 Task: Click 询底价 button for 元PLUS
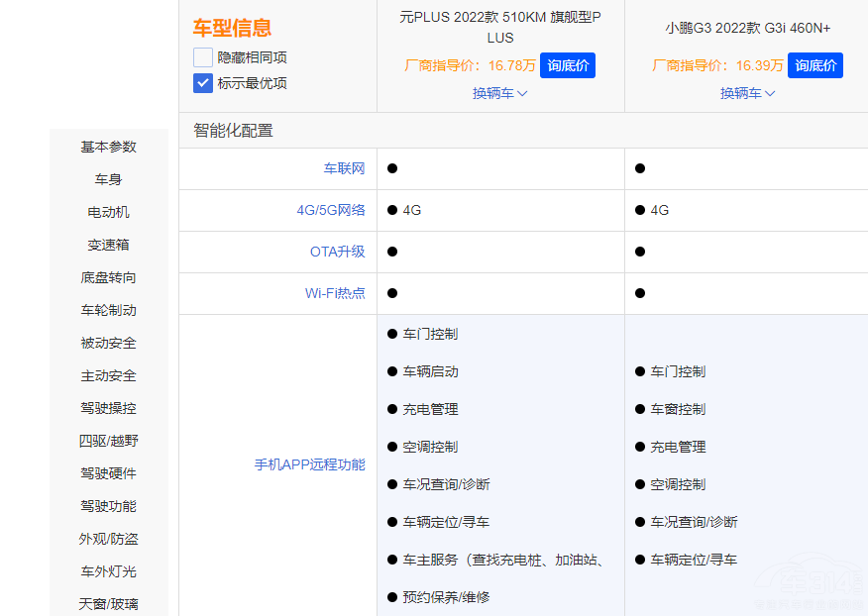tap(568, 65)
